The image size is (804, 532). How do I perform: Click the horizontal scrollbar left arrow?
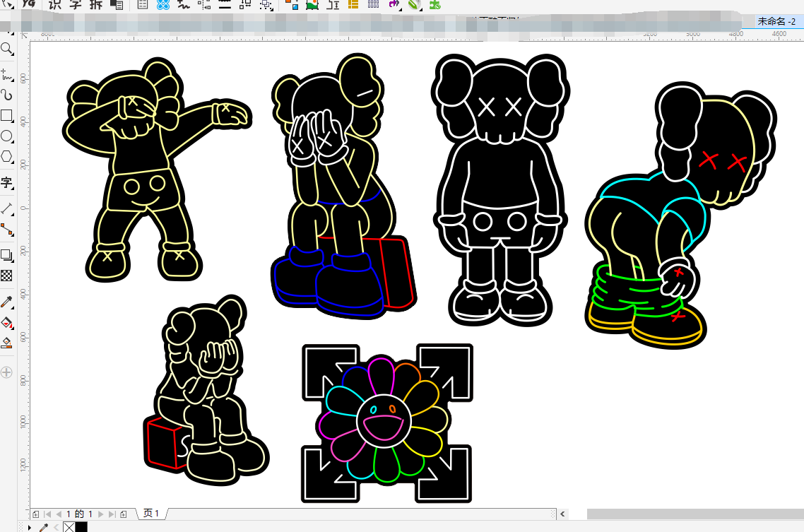point(562,514)
